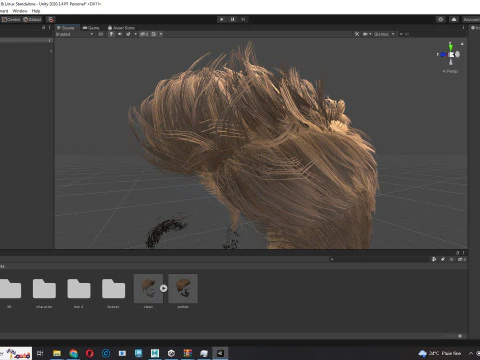This screenshot has height=360, width=480.
Task: Open the cloud services icon
Action: click(x=454, y=19)
